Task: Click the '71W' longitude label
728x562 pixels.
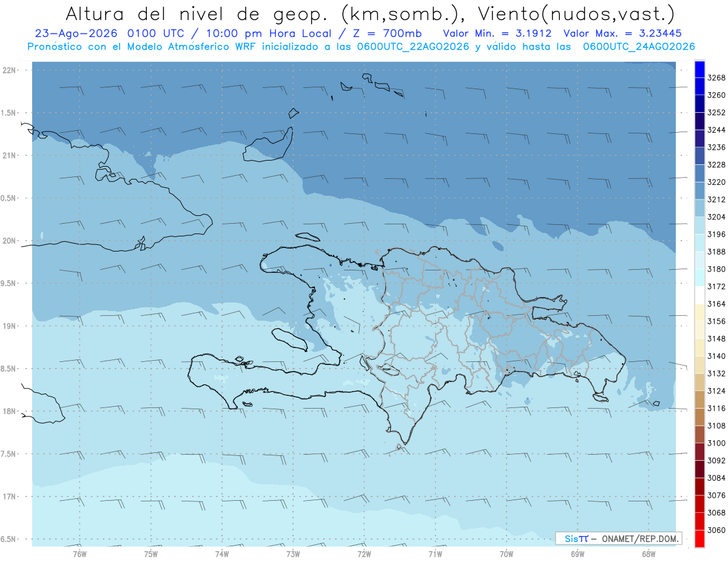Action: click(435, 554)
